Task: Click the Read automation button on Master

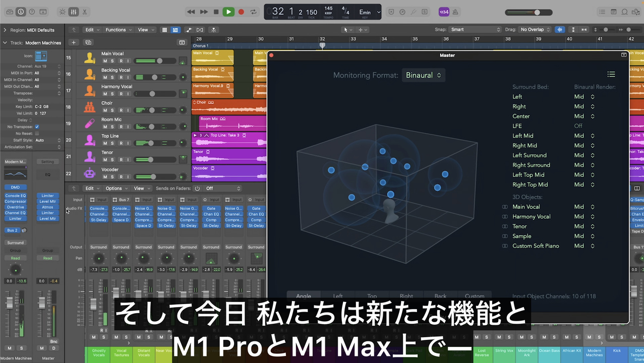Action: (47, 258)
